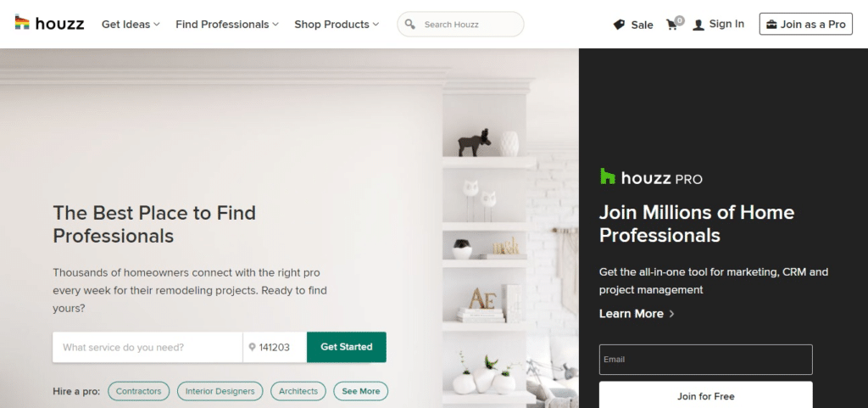The image size is (868, 408).
Task: Click the green Get Started button
Action: [347, 347]
